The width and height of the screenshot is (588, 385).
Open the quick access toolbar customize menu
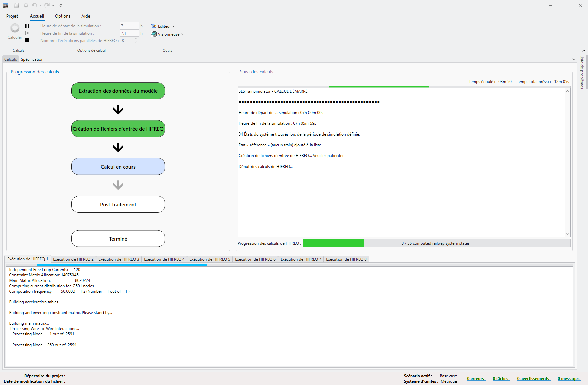click(61, 5)
